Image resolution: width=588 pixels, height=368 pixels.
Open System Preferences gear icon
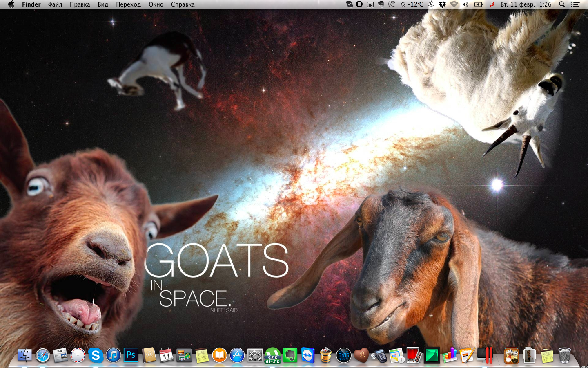coord(255,355)
